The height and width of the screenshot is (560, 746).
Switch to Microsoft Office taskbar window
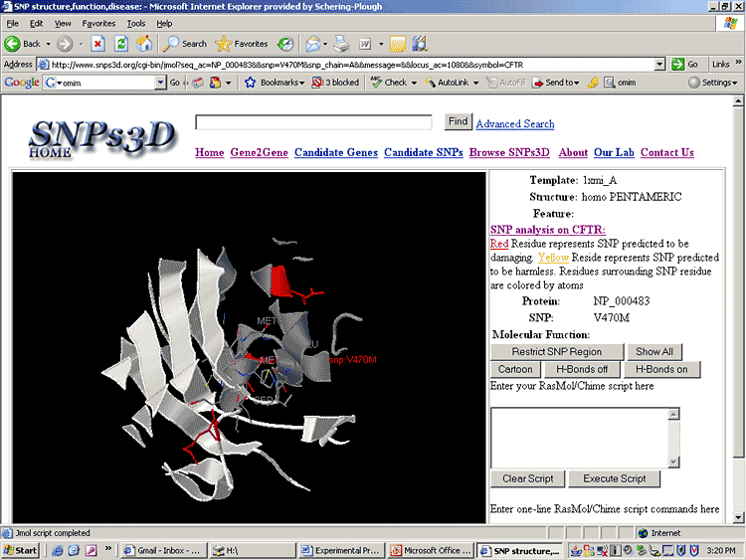(x=431, y=550)
